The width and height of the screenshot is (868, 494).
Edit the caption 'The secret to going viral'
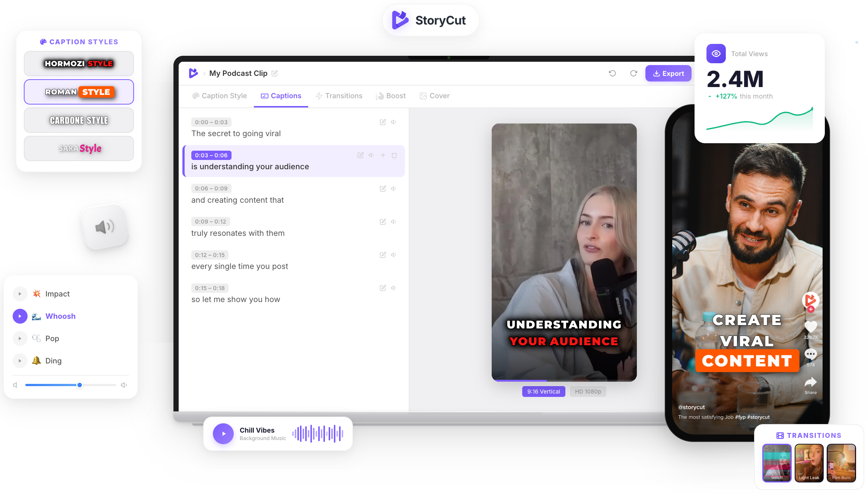click(x=383, y=122)
